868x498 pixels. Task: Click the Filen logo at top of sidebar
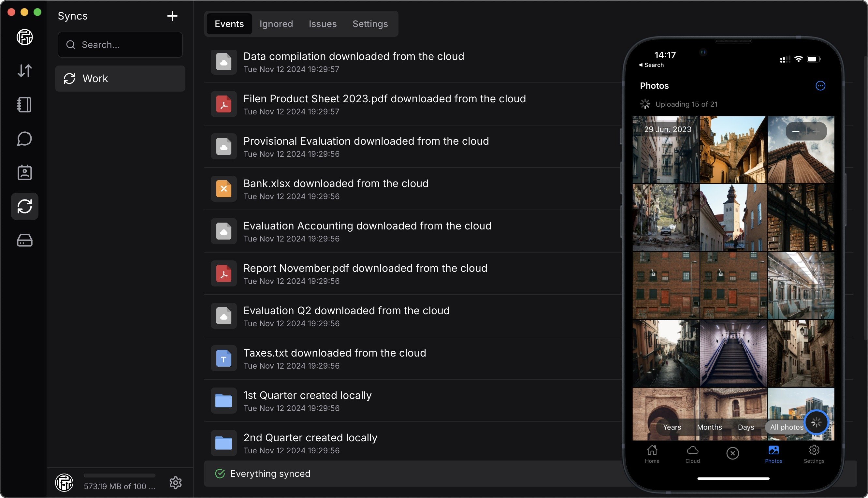[25, 37]
